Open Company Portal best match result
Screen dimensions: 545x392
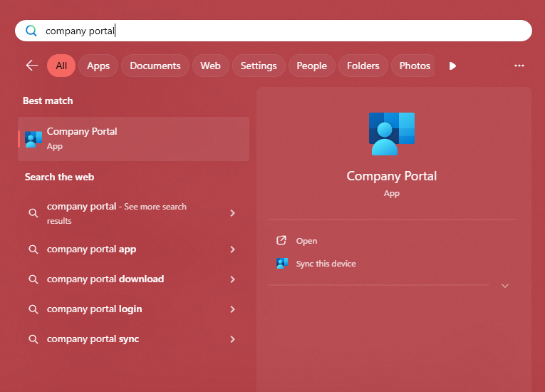coord(133,139)
